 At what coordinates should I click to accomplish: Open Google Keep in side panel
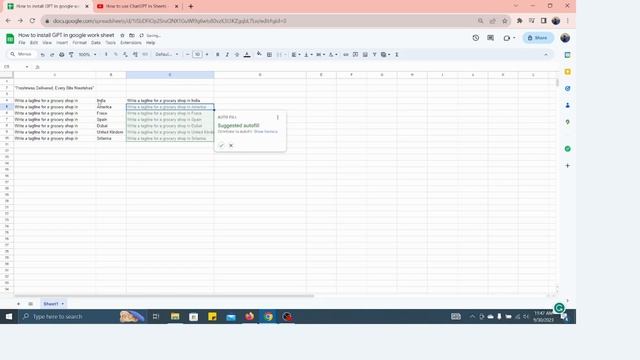click(x=567, y=72)
